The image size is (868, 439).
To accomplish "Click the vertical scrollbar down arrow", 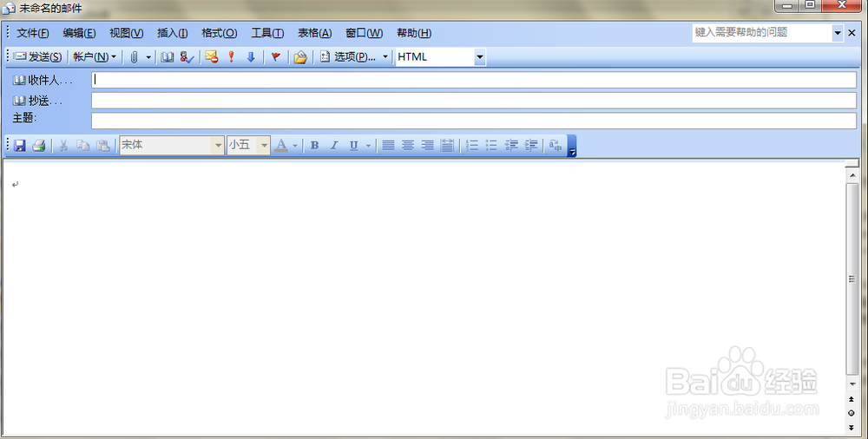I will click(x=852, y=384).
